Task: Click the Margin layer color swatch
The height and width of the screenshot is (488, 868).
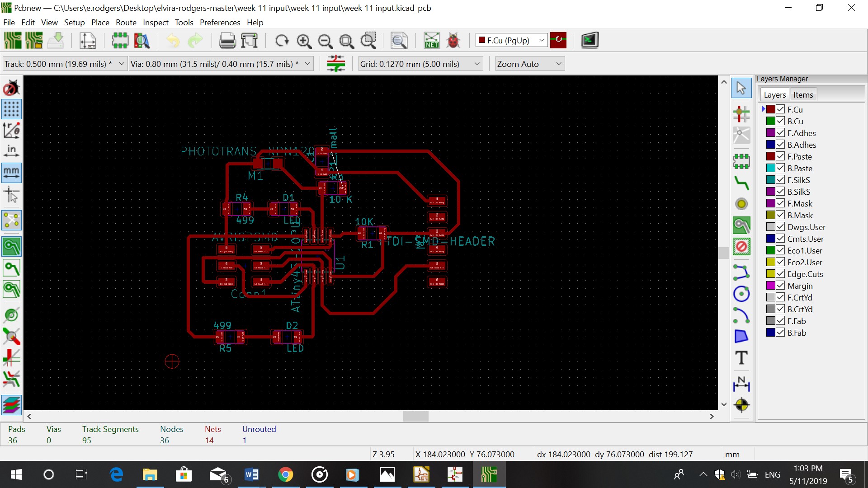Action: coord(770,286)
